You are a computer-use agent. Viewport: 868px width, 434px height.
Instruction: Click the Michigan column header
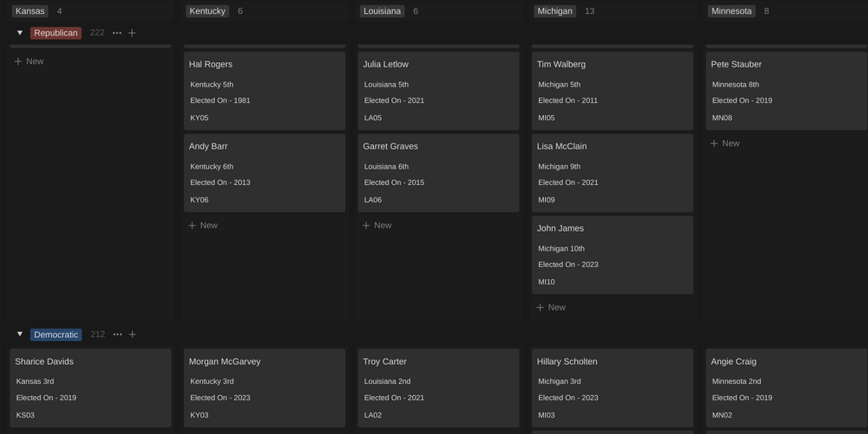click(554, 11)
